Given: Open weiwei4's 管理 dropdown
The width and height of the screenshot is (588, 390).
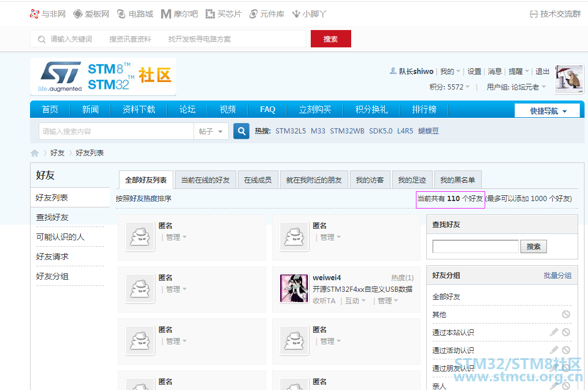Looking at the screenshot, I should click(388, 301).
